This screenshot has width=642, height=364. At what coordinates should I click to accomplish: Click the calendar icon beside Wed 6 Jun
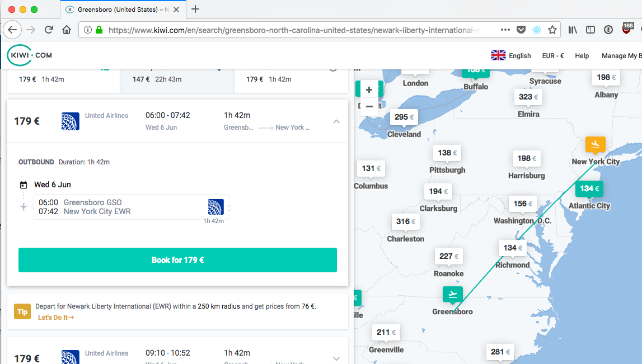(x=24, y=185)
